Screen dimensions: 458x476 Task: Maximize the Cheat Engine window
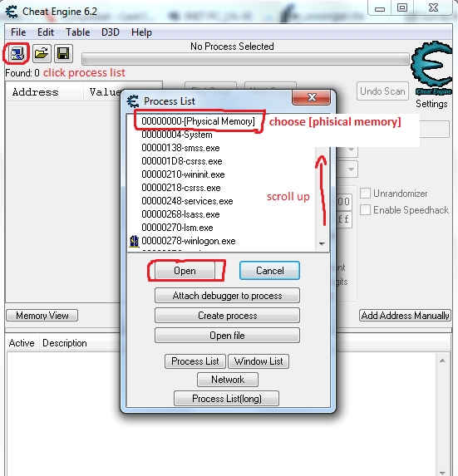coord(402,8)
